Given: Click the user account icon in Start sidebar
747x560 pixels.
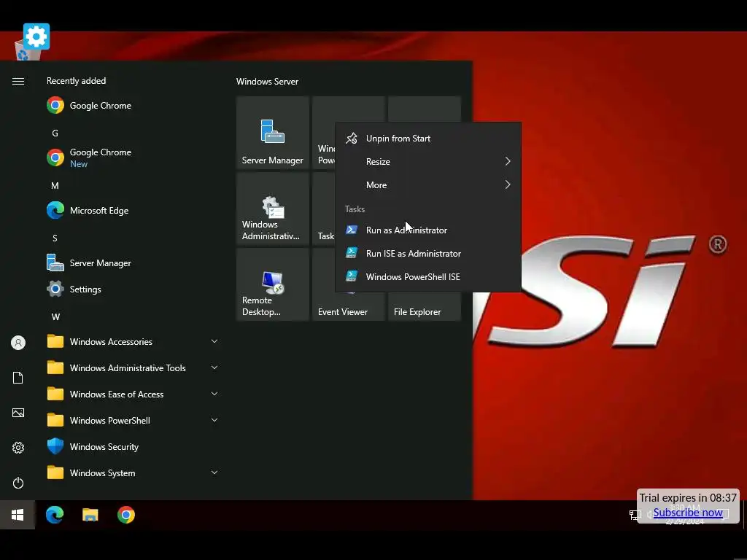Looking at the screenshot, I should coord(18,343).
